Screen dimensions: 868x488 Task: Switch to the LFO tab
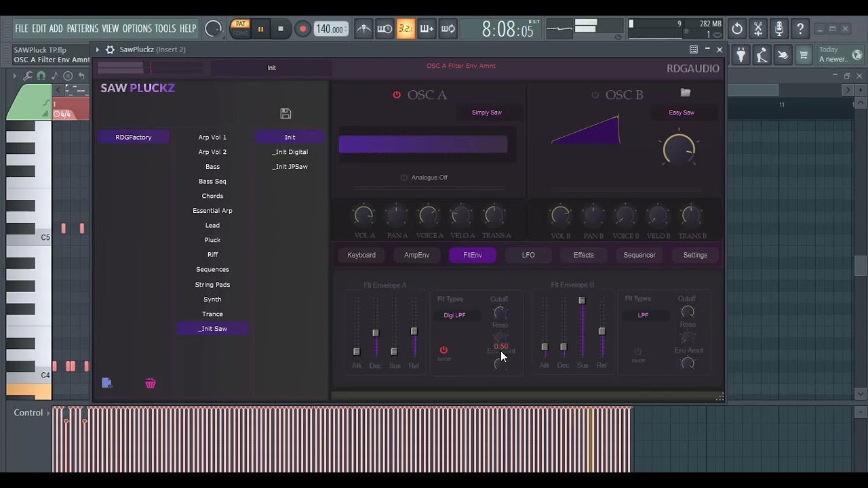528,255
